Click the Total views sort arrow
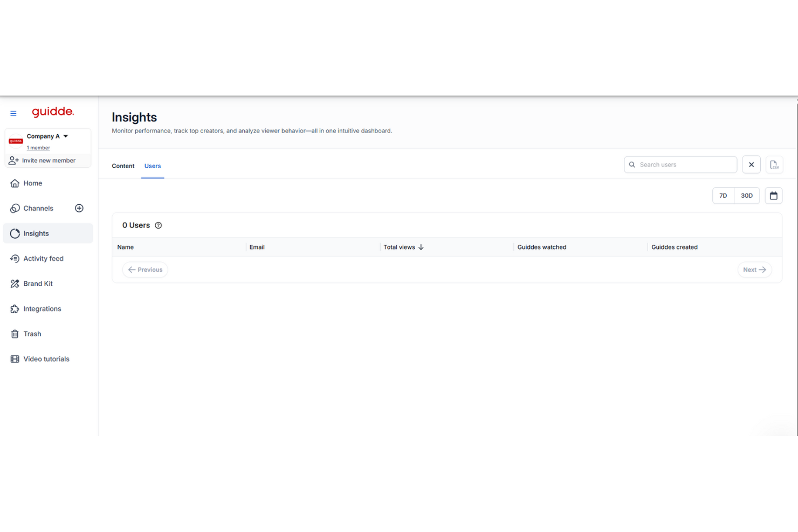Viewport: 798px width, 532px height. (421, 247)
